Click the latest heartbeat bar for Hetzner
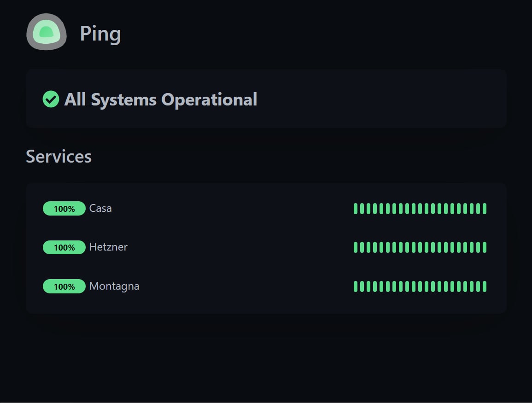Viewport: 532px width, 403px height. 485,247
